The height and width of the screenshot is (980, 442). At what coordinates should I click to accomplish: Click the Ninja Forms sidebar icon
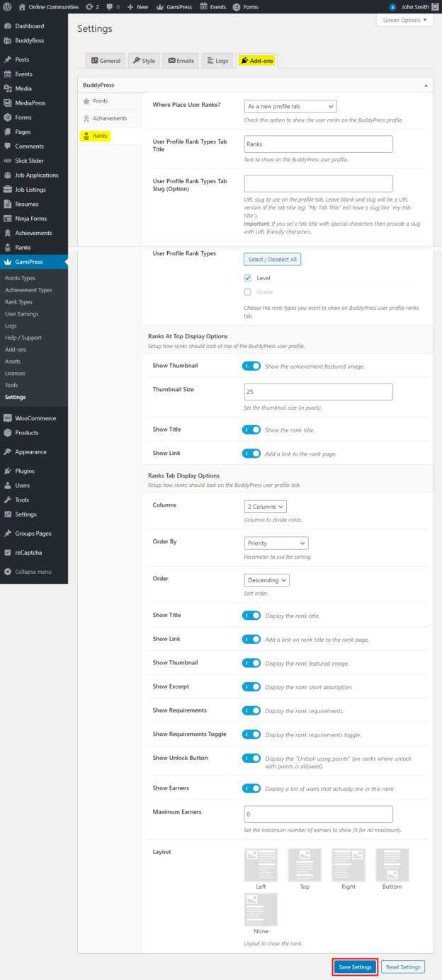tap(8, 218)
